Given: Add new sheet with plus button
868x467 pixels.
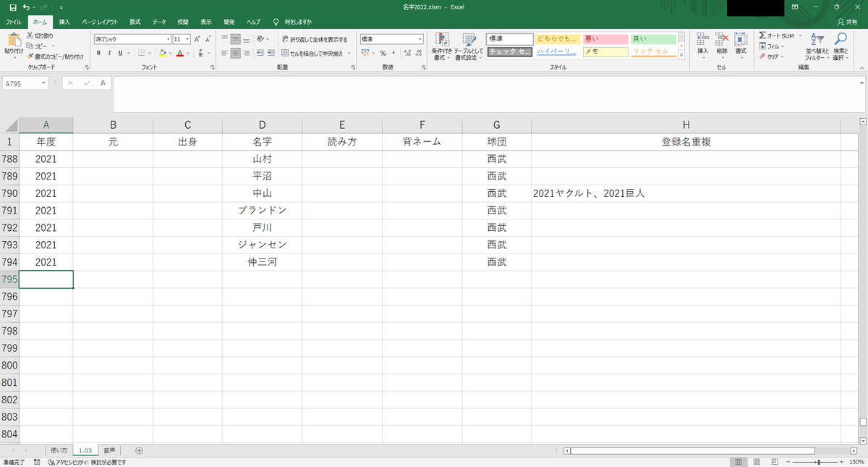Looking at the screenshot, I should (x=140, y=450).
